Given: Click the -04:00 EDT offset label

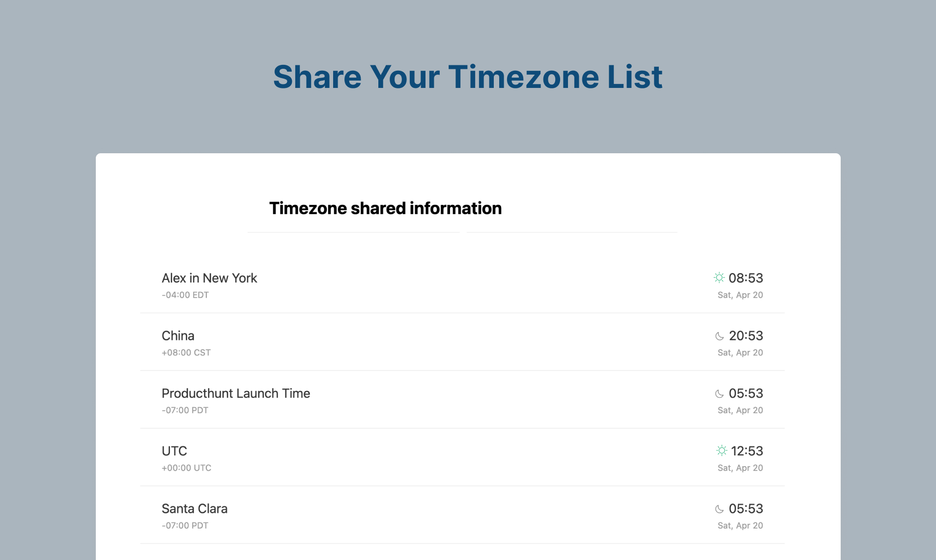Looking at the screenshot, I should [x=185, y=295].
